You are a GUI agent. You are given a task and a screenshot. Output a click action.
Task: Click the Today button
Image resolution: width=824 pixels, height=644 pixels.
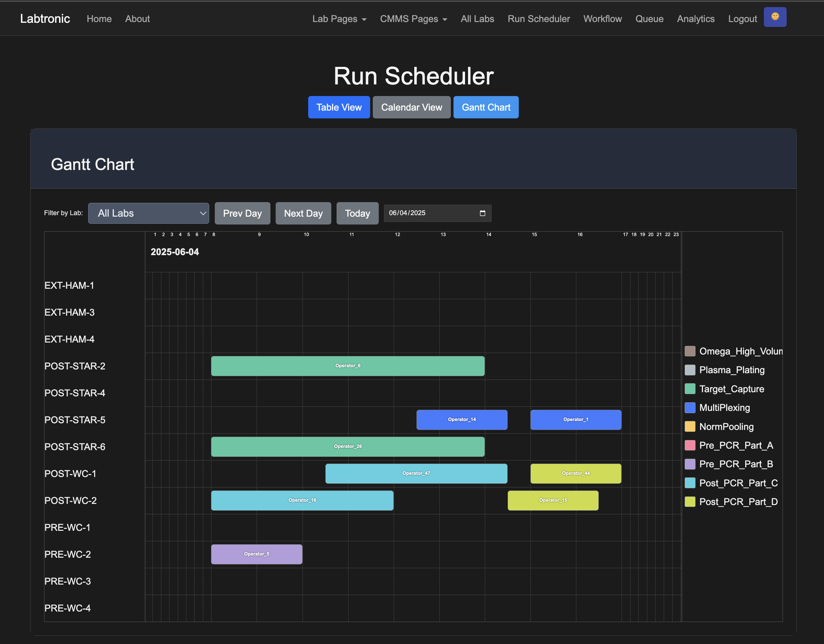point(357,213)
